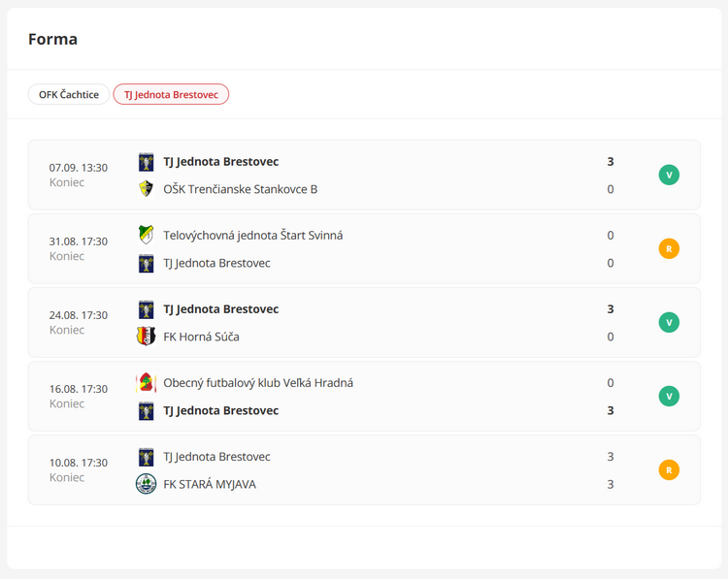Click the Štart Svinná club crest icon
The height and width of the screenshot is (579, 728).
click(x=146, y=236)
